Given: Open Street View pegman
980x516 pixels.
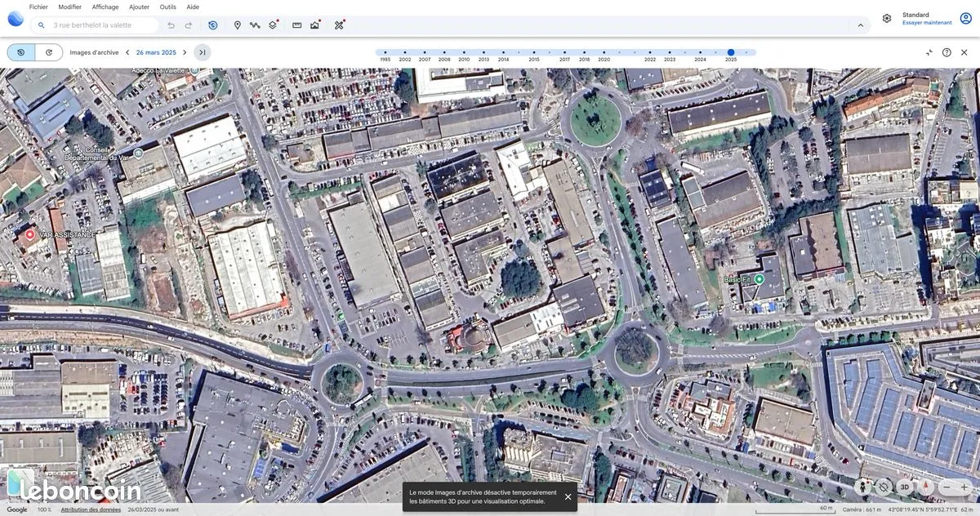Looking at the screenshot, I should point(864,487).
